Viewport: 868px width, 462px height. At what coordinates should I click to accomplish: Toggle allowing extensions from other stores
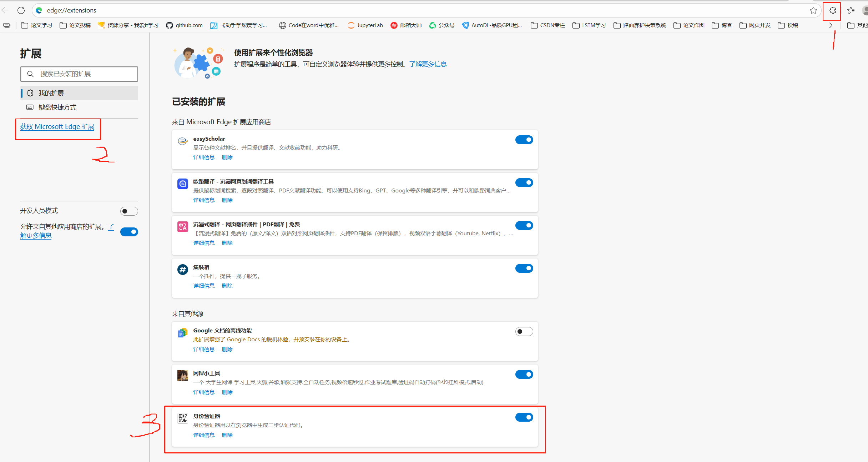129,232
